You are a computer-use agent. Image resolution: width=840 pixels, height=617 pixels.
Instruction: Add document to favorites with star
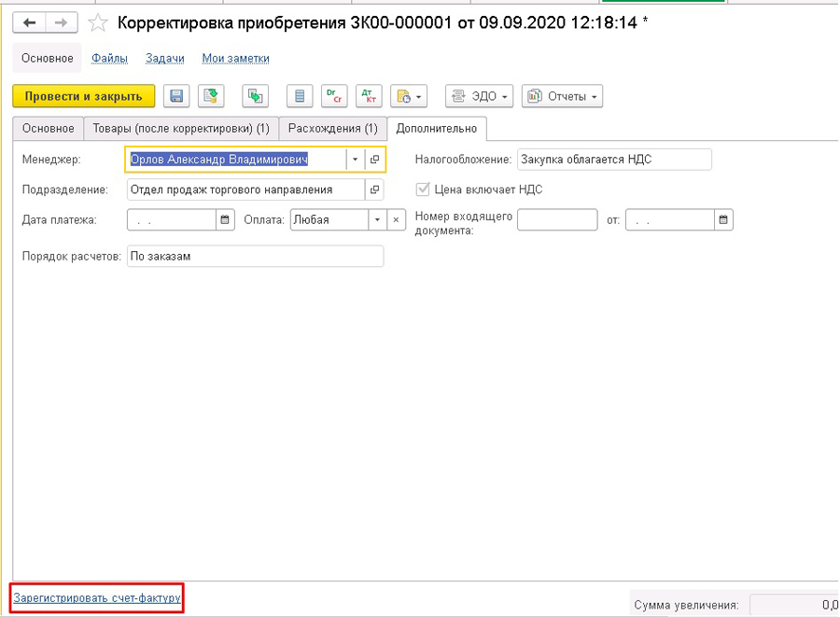click(97, 22)
